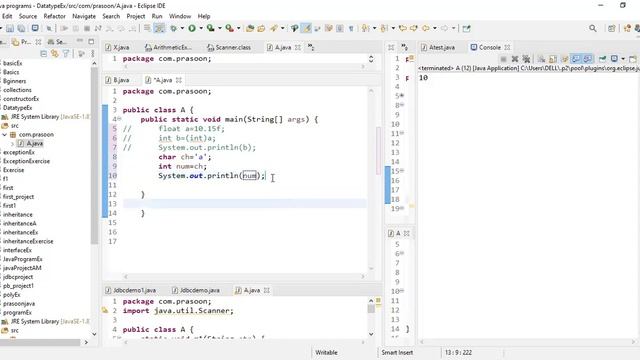The height and width of the screenshot is (360, 640).
Task: Click the Last Edit Location arrow icon
Action: tap(403, 28)
